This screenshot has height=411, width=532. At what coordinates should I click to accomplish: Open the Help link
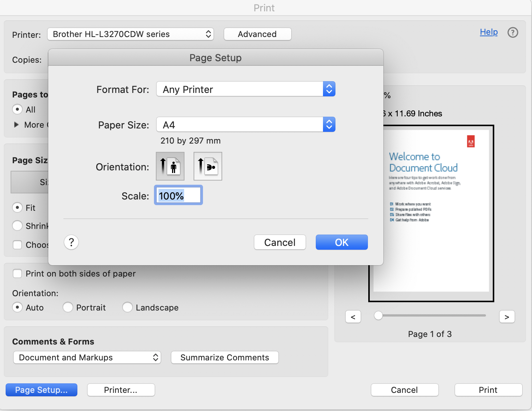tap(489, 32)
